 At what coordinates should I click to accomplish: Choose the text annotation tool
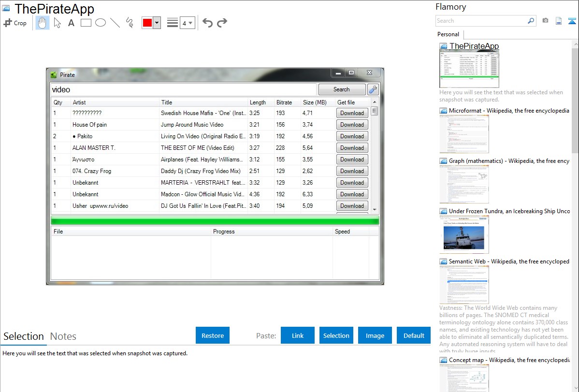point(71,23)
